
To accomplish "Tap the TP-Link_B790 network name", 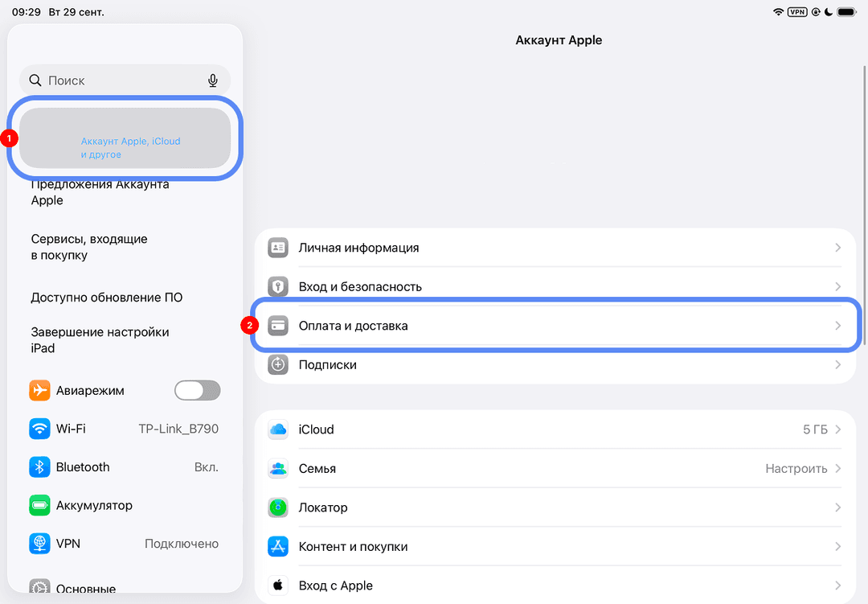I will (178, 429).
